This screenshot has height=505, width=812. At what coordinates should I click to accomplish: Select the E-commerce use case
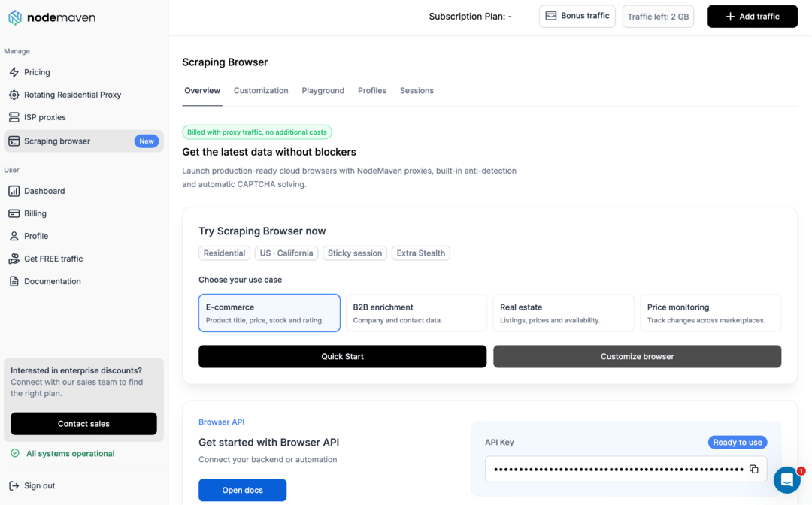click(269, 313)
